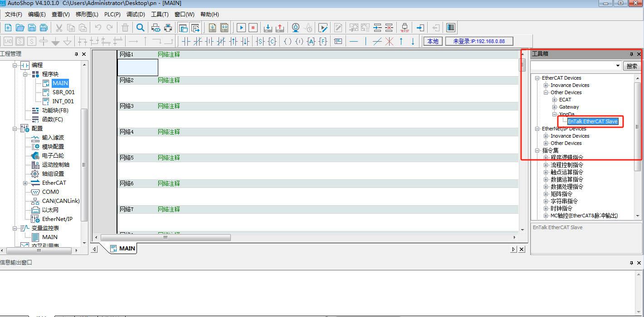
Task: Close the 工程管理 panel
Action: 84,54
